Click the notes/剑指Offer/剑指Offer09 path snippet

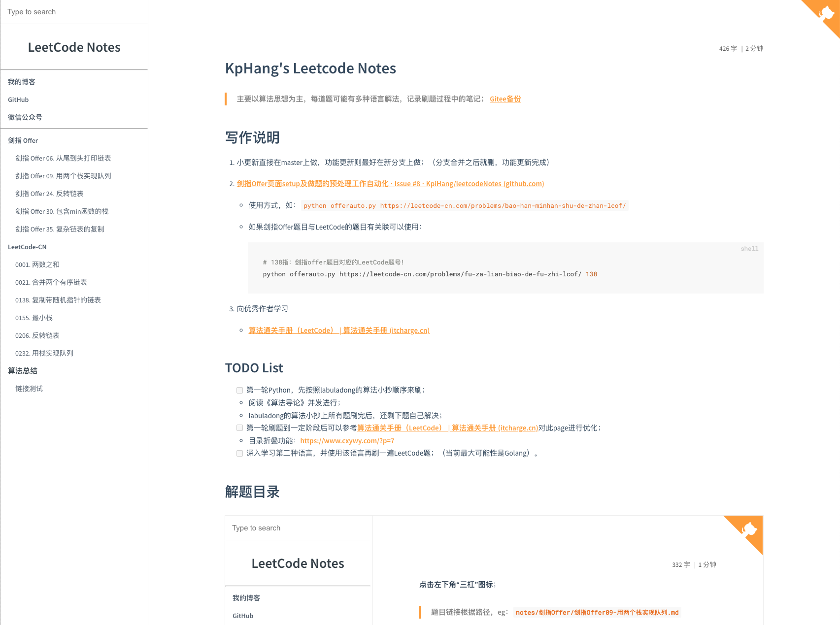(x=597, y=613)
